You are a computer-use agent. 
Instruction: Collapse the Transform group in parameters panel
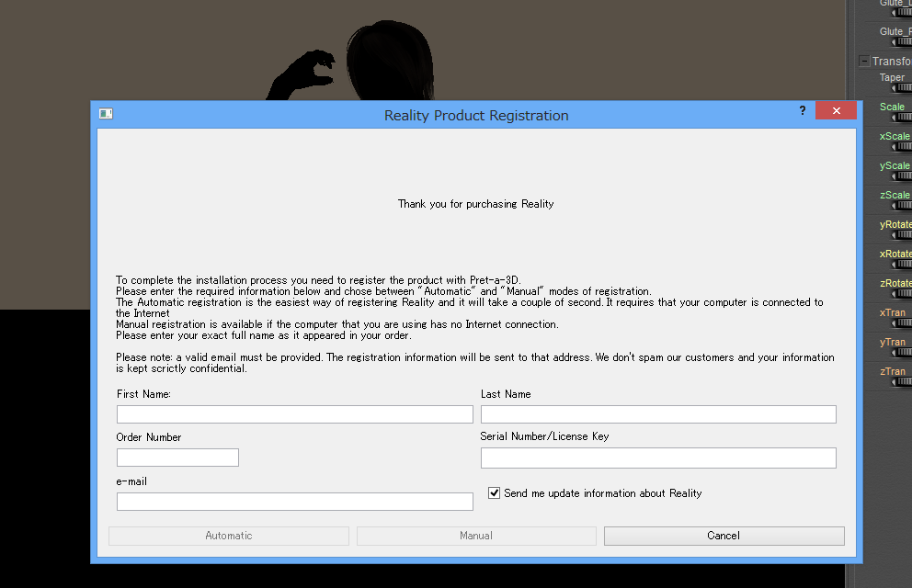tap(864, 61)
